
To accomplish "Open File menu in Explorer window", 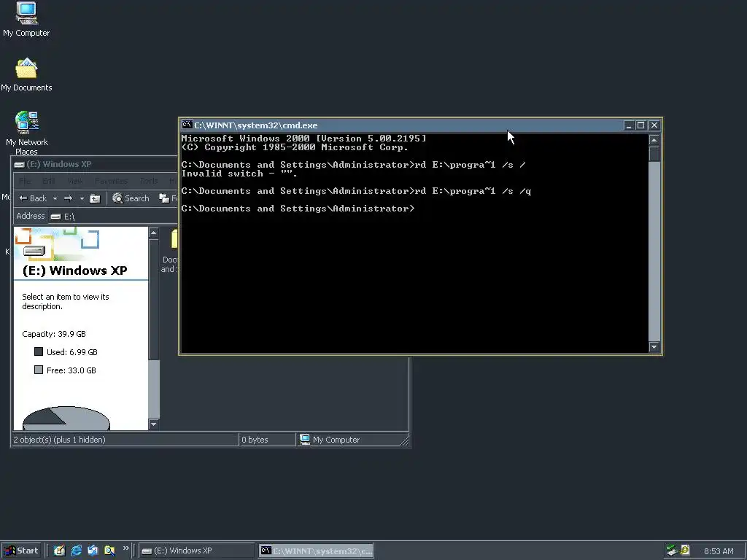I will pos(25,181).
